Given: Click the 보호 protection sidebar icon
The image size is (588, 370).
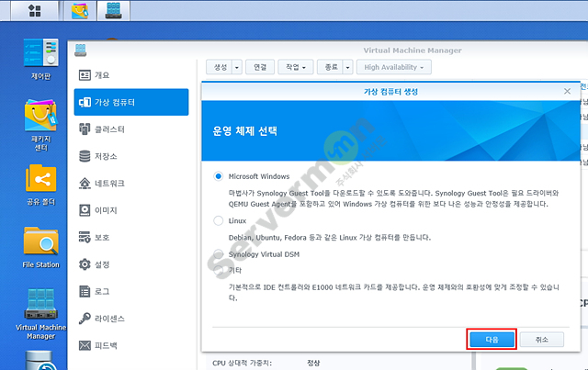Looking at the screenshot, I should coord(85,237).
